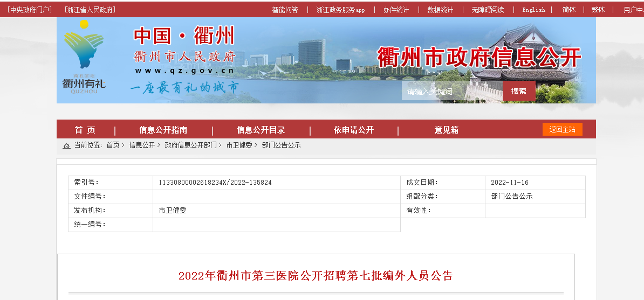Click 部门公告公示 in 组配分类 row
The width and height of the screenshot is (644, 300).
coord(512,197)
